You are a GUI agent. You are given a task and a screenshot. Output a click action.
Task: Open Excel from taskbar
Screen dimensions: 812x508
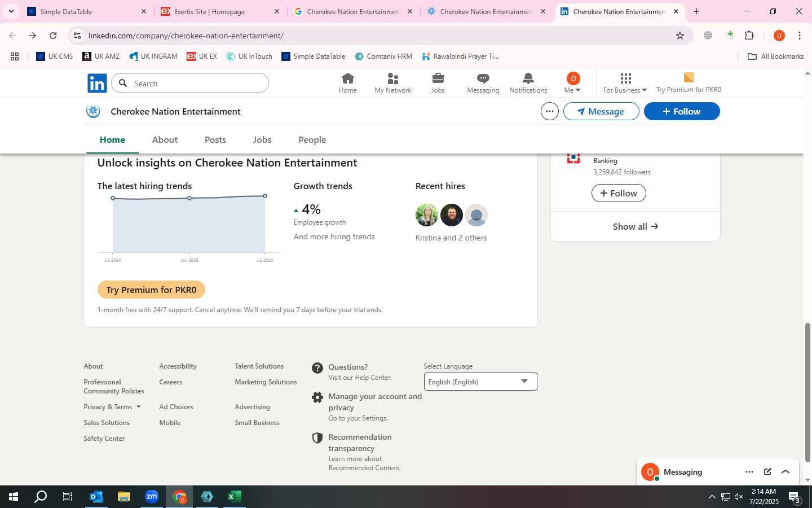point(234,497)
